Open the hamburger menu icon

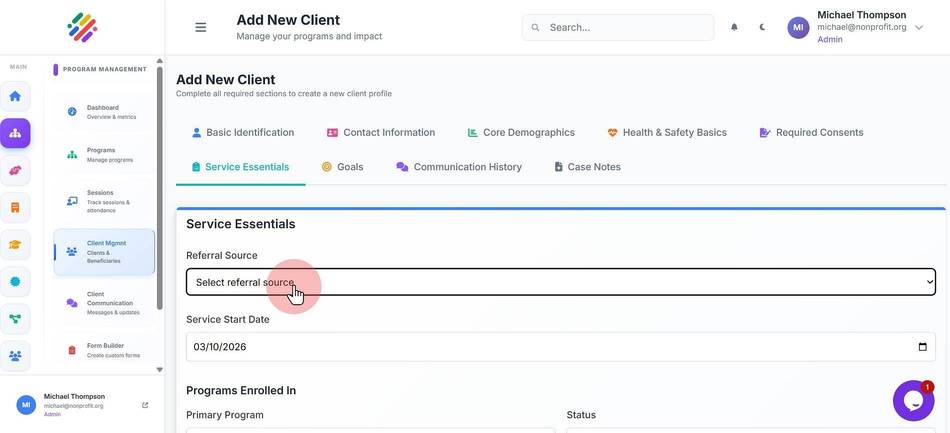[201, 27]
